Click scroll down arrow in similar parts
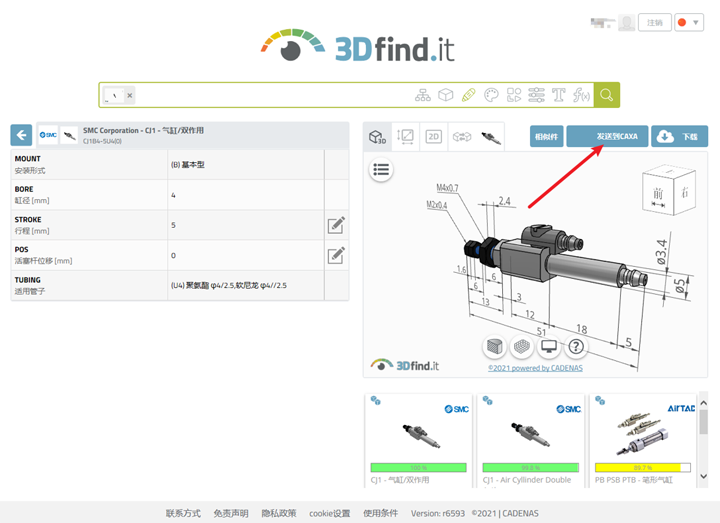Image resolution: width=720 pixels, height=523 pixels. (x=703, y=476)
